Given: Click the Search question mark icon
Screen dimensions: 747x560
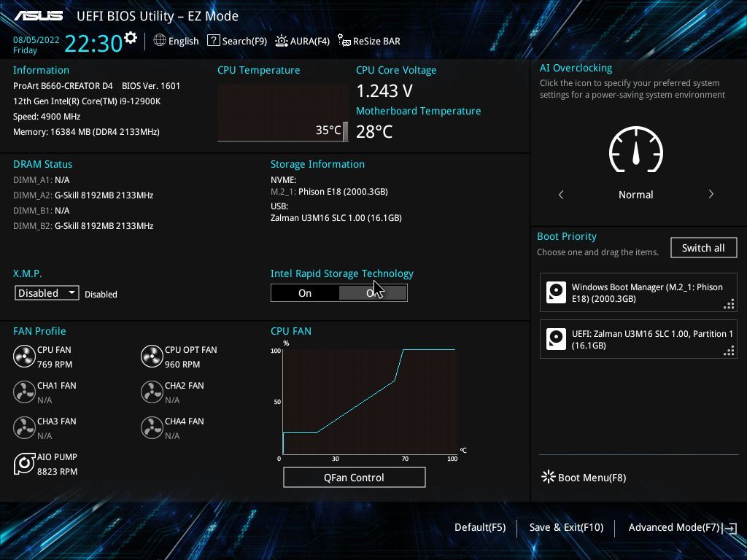Looking at the screenshot, I should pos(214,41).
